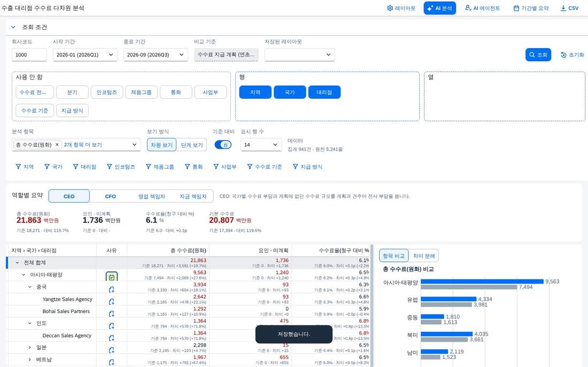Open the 지급 방식 filter funnel

pyautogui.click(x=296, y=167)
